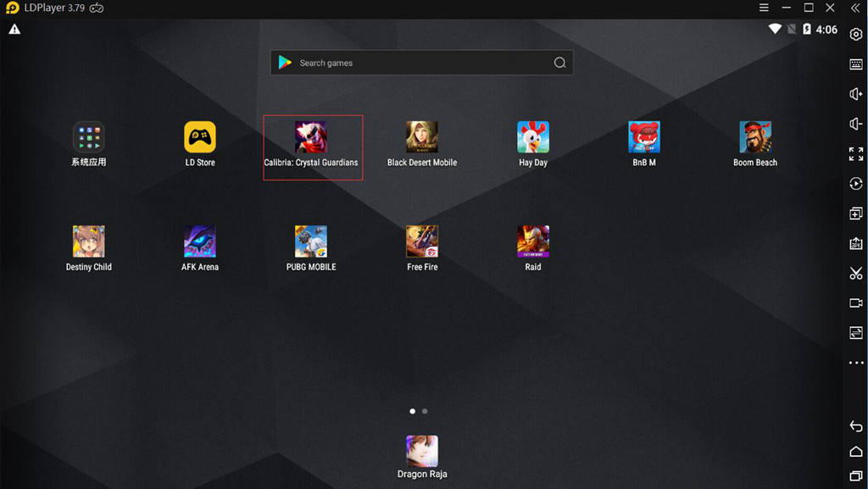Open LDPlayer settings gear in sidebar

[856, 34]
